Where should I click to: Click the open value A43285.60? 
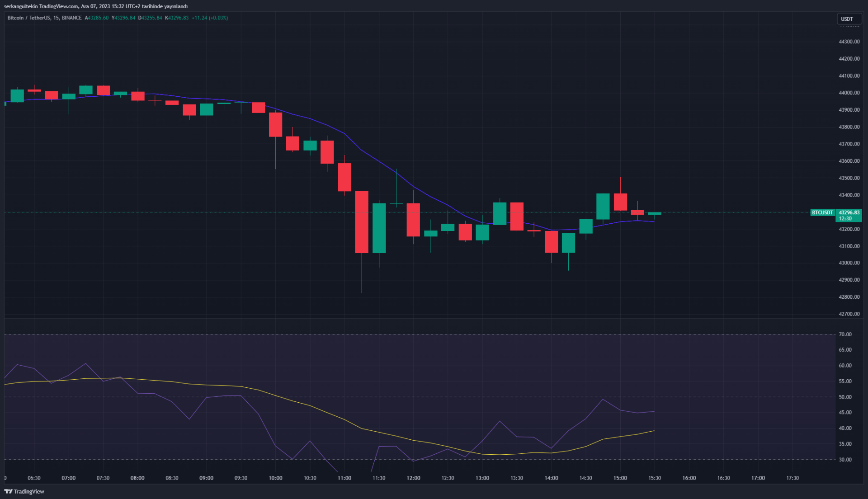click(97, 18)
